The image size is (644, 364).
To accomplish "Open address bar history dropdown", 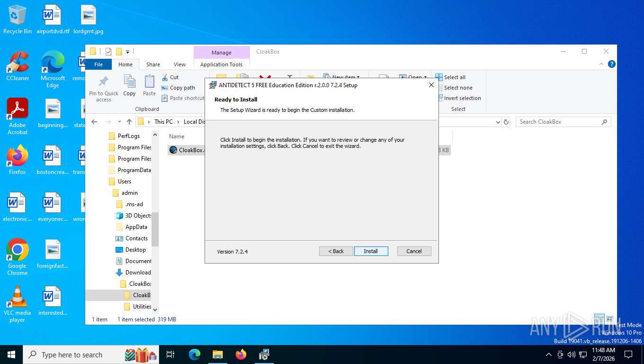I will click(x=498, y=122).
